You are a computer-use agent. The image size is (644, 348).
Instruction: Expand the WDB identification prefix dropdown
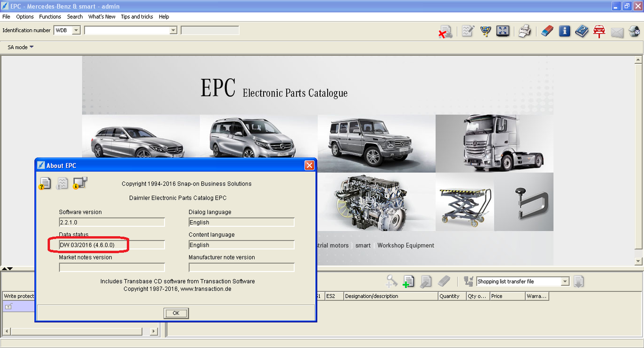(x=75, y=30)
